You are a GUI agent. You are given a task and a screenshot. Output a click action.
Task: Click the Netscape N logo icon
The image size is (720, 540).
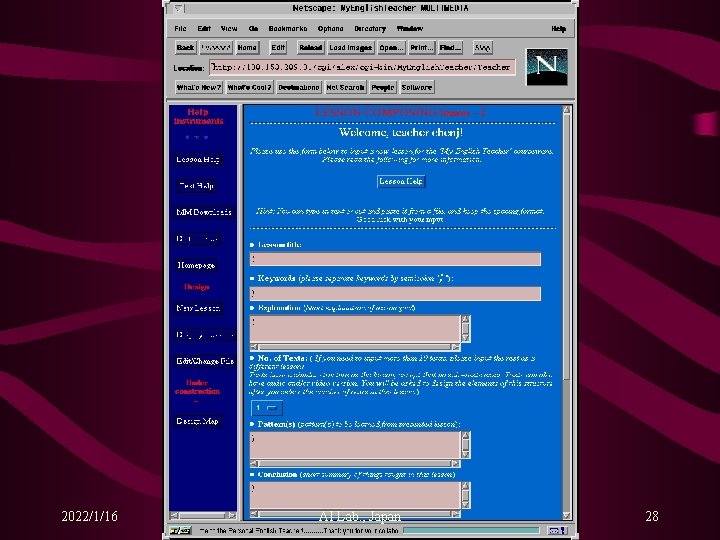click(546, 67)
